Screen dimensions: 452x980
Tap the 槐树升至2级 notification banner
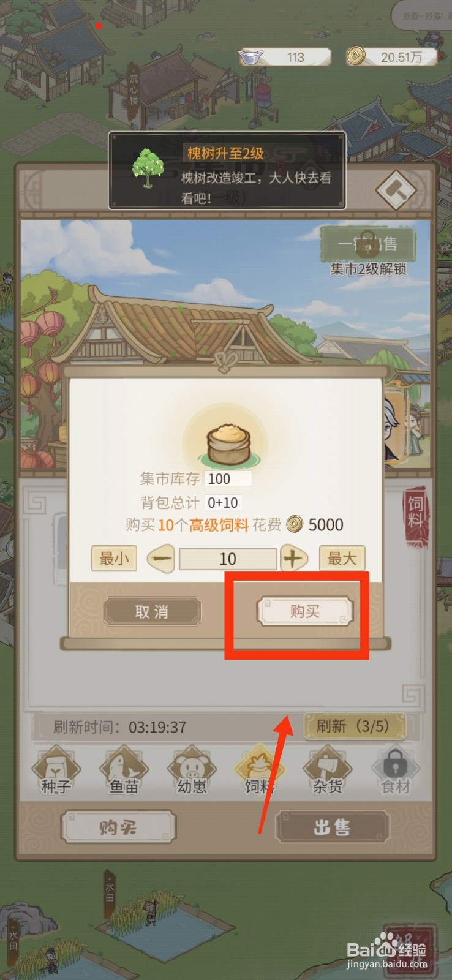click(x=227, y=171)
